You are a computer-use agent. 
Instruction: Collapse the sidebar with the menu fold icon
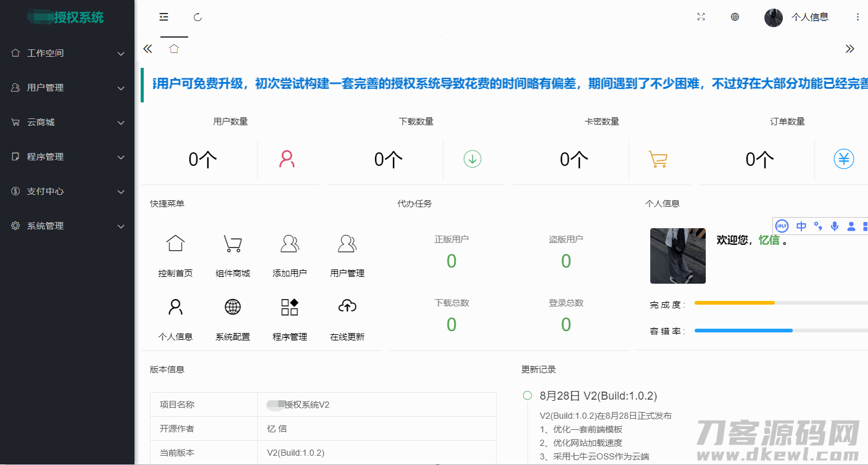pos(163,17)
